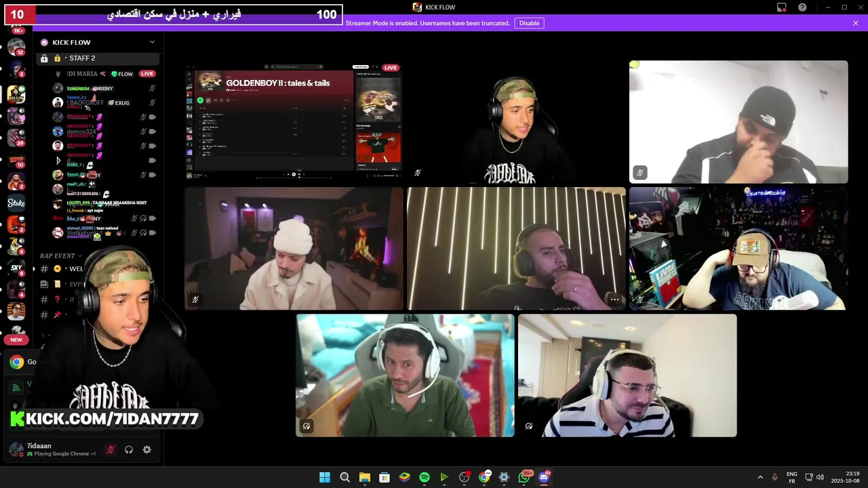Click muted mic icon on North Face tile
Image resolution: width=868 pixels, height=488 pixels.
pos(639,173)
